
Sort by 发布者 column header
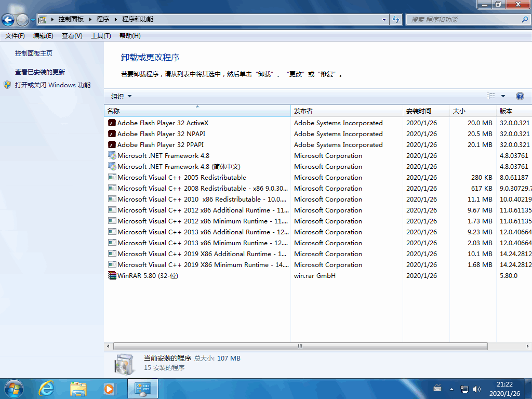[347, 111]
